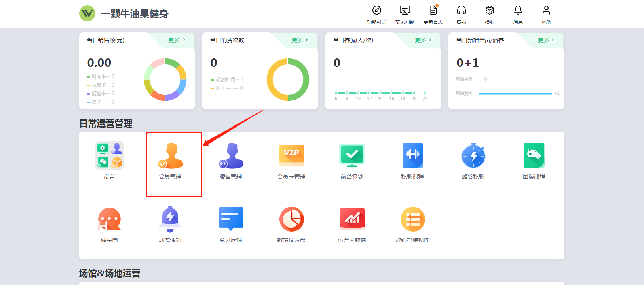Click the VIP 会员卡管理 icon
Screen dimensions: 644x285
click(291, 156)
